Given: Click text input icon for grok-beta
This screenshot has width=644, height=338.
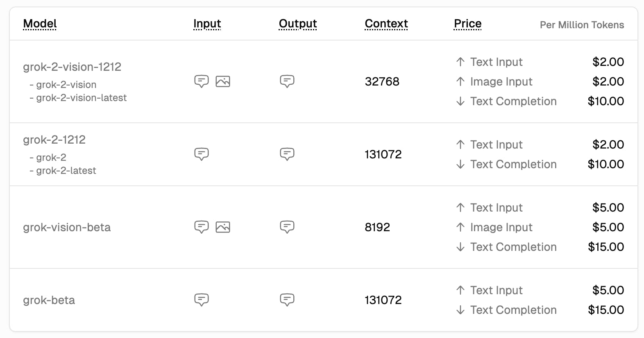Looking at the screenshot, I should 201,300.
